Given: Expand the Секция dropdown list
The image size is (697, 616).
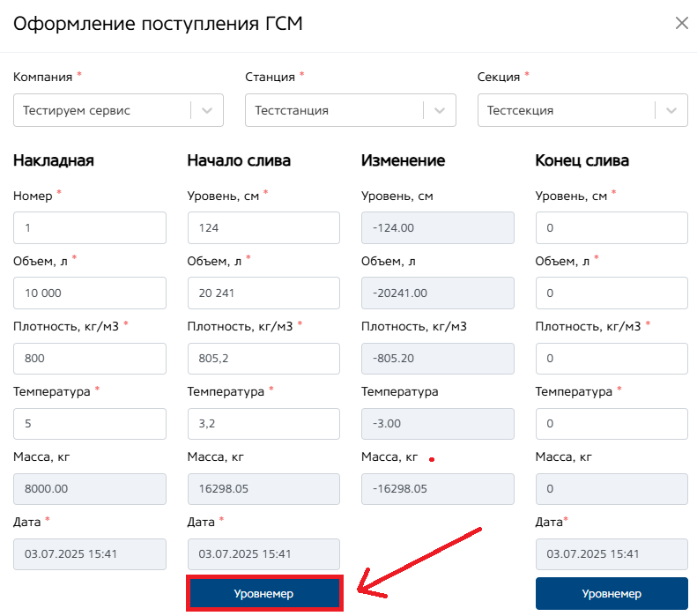Looking at the screenshot, I should pos(671,111).
